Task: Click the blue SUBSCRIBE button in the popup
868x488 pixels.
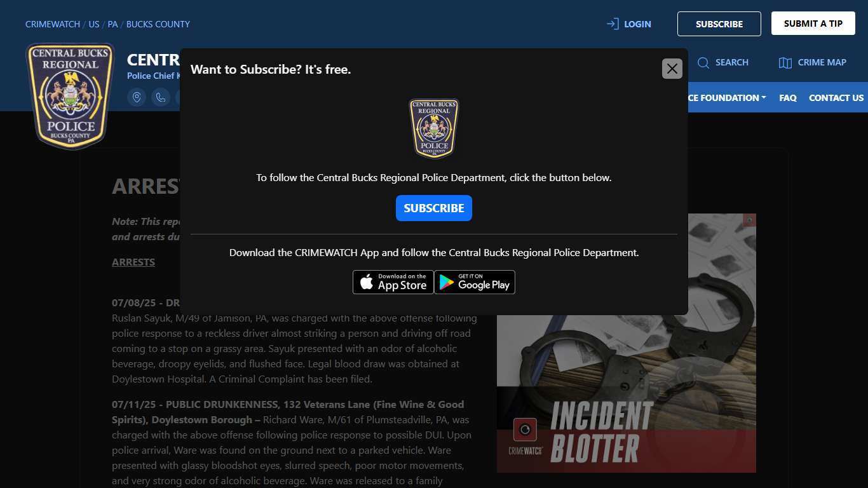Action: click(433, 208)
